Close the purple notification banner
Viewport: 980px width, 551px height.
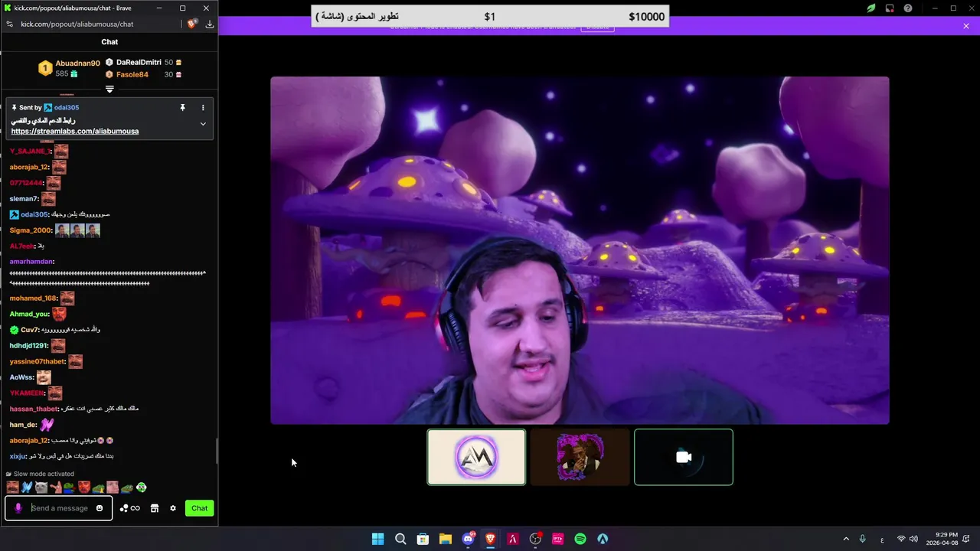pos(966,26)
